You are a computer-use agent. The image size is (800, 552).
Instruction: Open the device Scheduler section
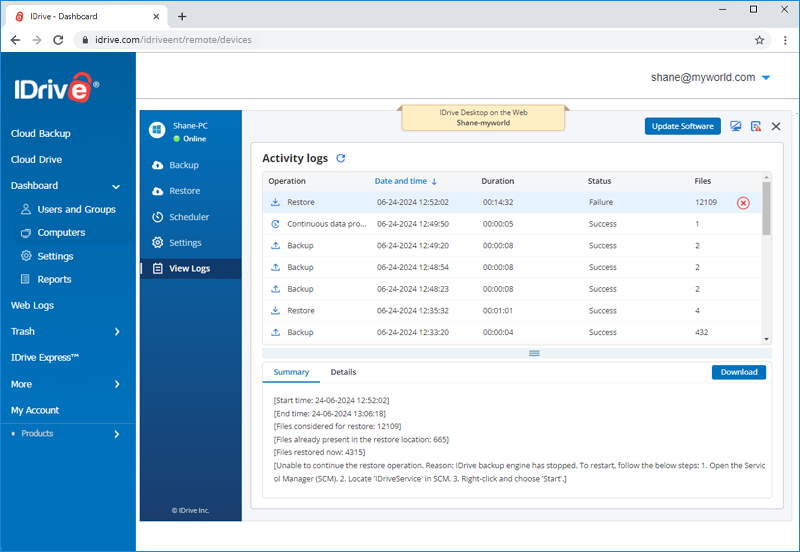(x=189, y=217)
